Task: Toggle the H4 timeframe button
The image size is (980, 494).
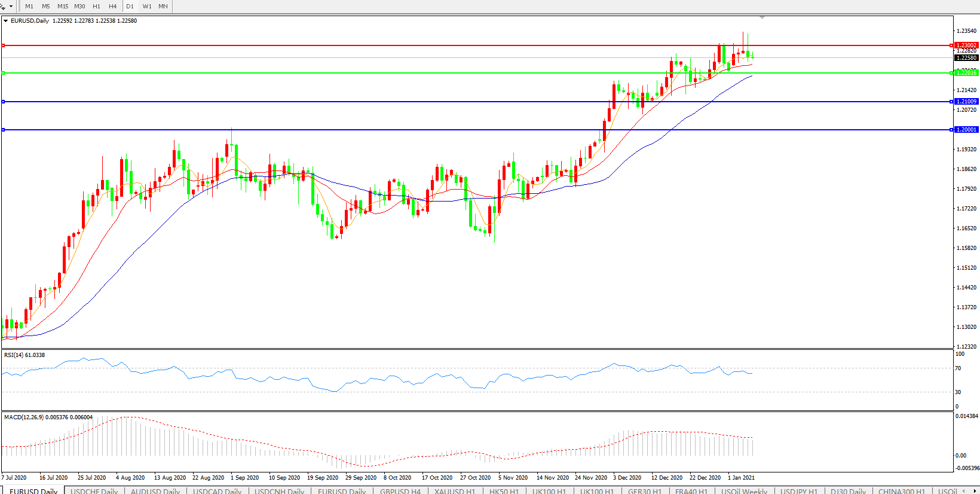Action: [113, 6]
